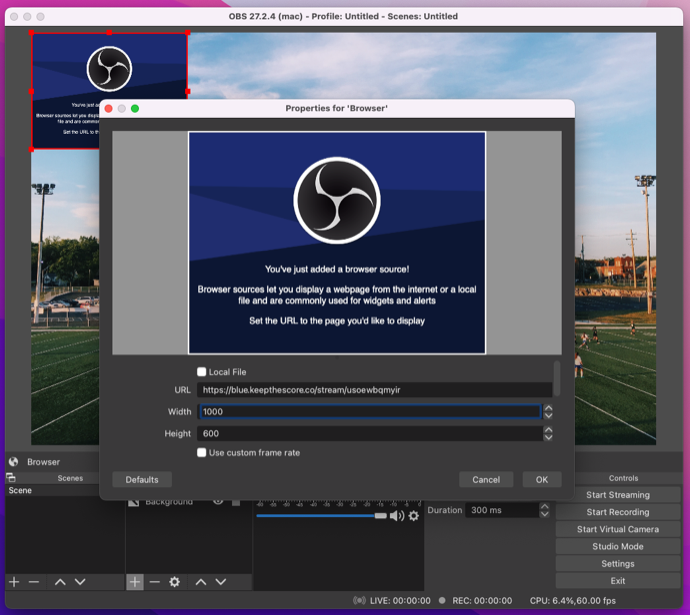This screenshot has width=690, height=615.
Task: Move scene down arrow in Scenes panel
Action: coord(80,582)
